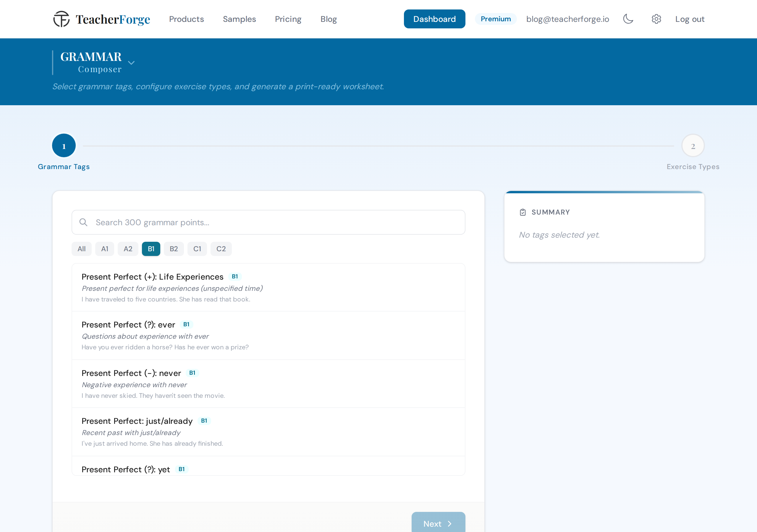Click the Dashboard button
The image size is (757, 532).
(x=435, y=19)
